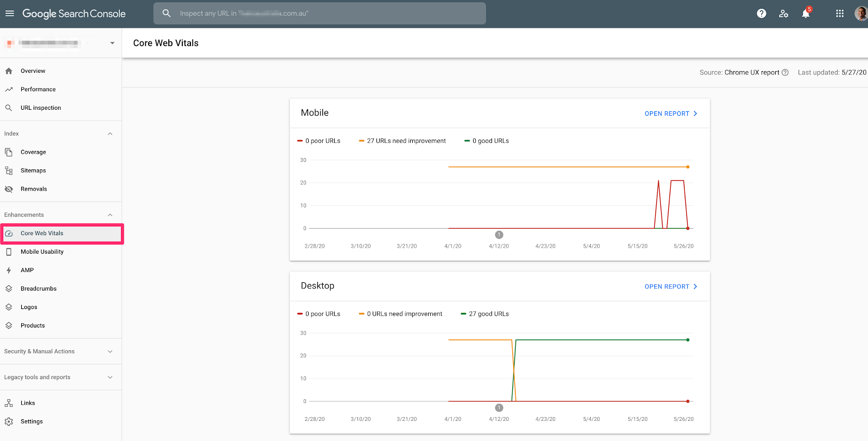Click the Breadcrumbs layers icon

(x=9, y=289)
